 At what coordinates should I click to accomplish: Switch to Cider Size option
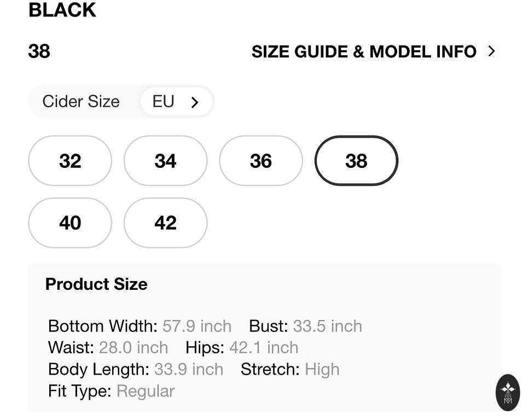click(x=81, y=102)
